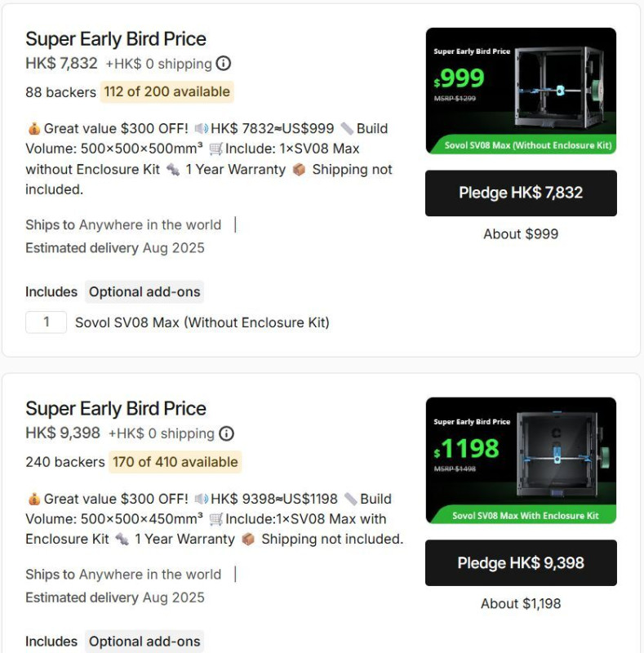Open SV08 Max Without Enclosure Kit image
Image resolution: width=644 pixels, height=653 pixels.
coord(521,91)
